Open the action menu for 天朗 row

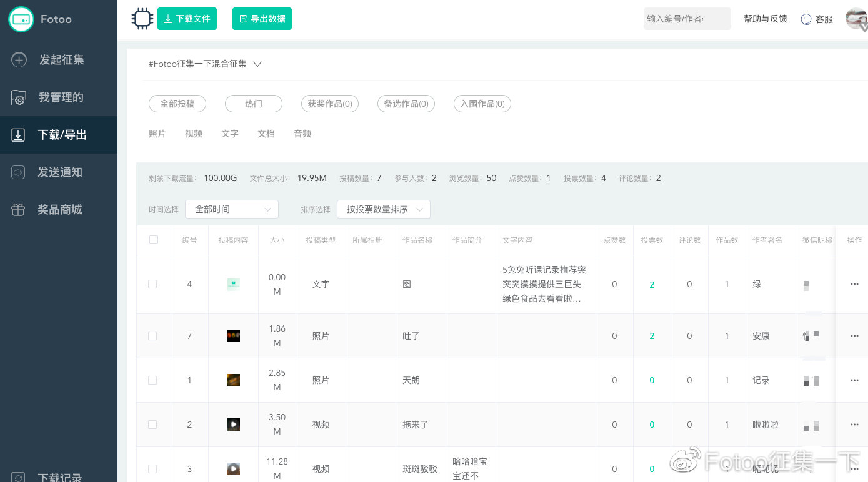click(x=854, y=380)
